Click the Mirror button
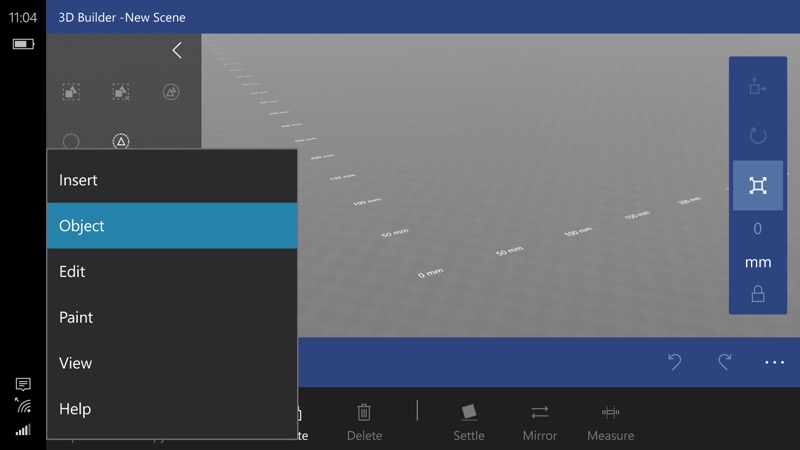The width and height of the screenshot is (800, 450). pyautogui.click(x=540, y=422)
